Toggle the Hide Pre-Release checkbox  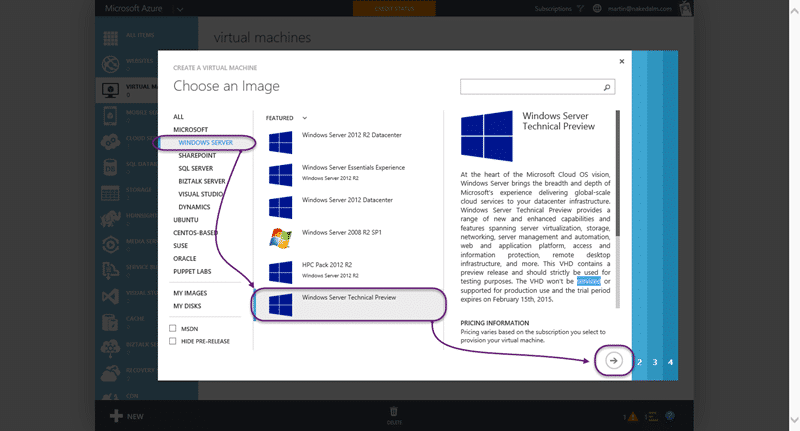coord(172,341)
